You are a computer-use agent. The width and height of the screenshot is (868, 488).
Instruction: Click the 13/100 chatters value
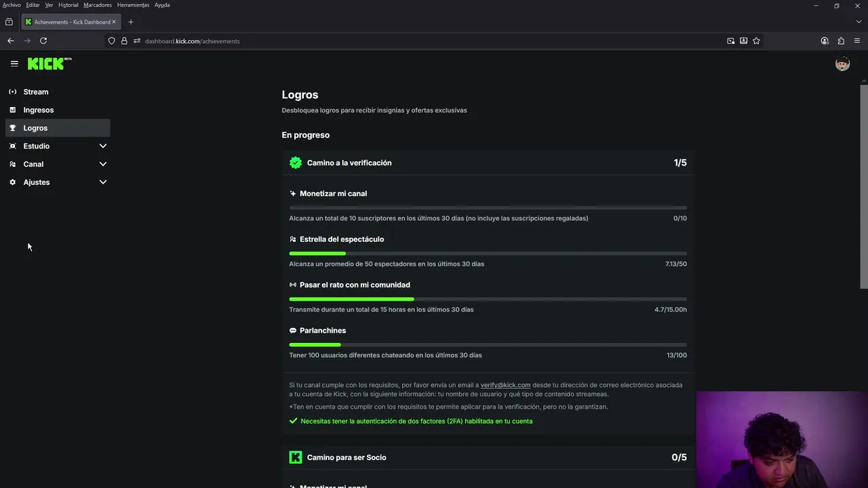tap(677, 355)
